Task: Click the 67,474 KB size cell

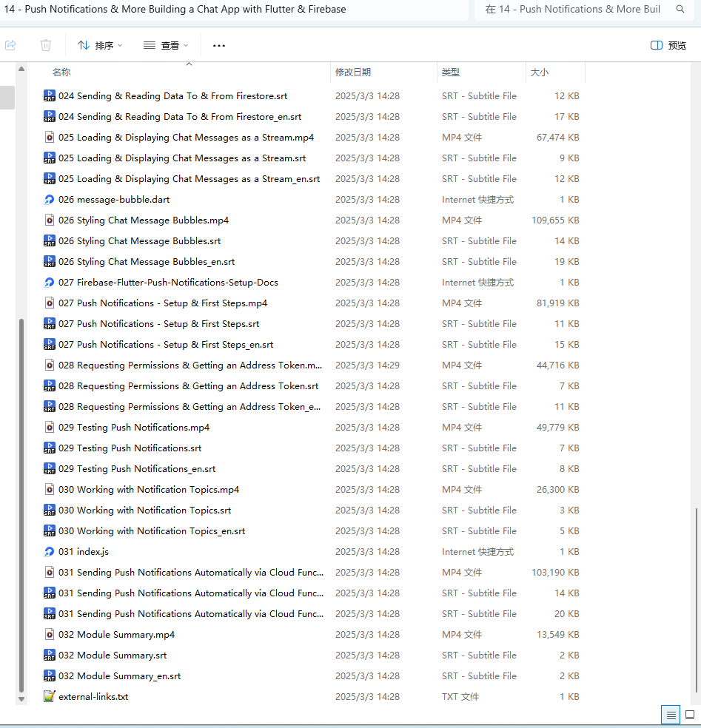Action: coord(557,138)
